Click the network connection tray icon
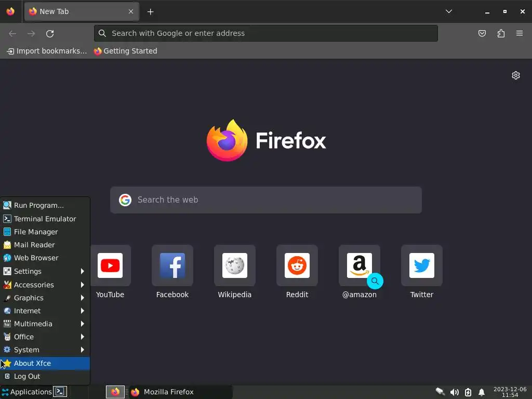The image size is (532, 399). point(440,392)
